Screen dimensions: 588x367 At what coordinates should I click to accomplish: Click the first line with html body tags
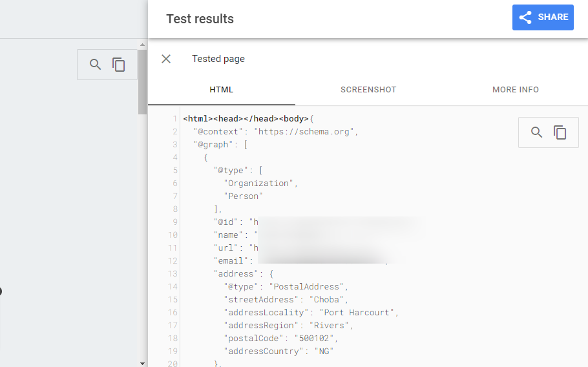coord(248,119)
